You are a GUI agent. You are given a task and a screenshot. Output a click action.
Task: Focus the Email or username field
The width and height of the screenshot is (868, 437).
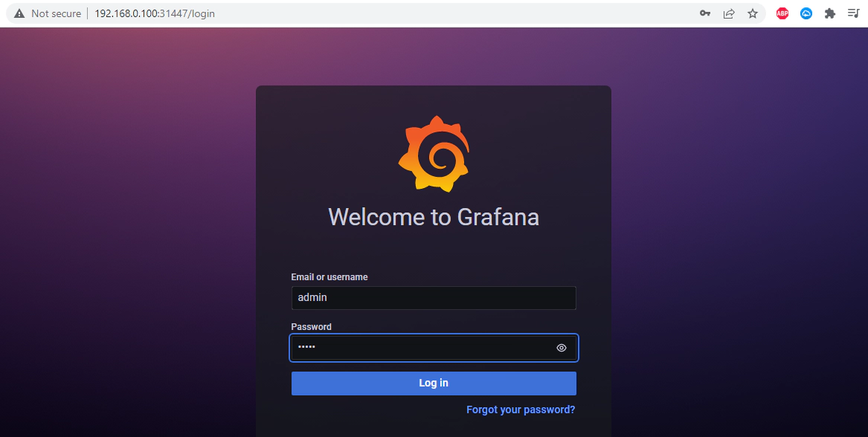pos(434,298)
